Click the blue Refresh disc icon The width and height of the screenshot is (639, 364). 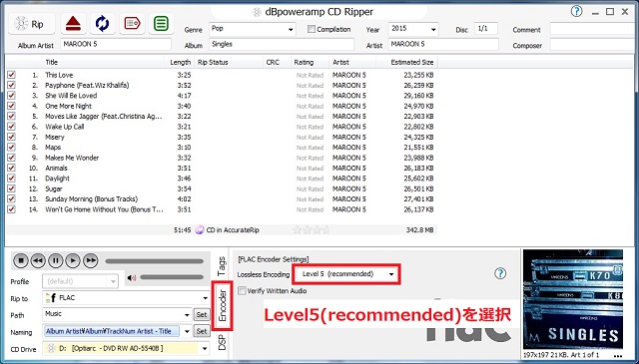point(102,24)
